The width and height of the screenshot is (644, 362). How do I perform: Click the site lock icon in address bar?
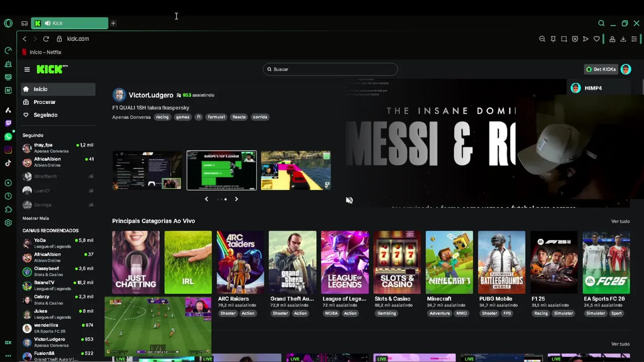click(59, 39)
